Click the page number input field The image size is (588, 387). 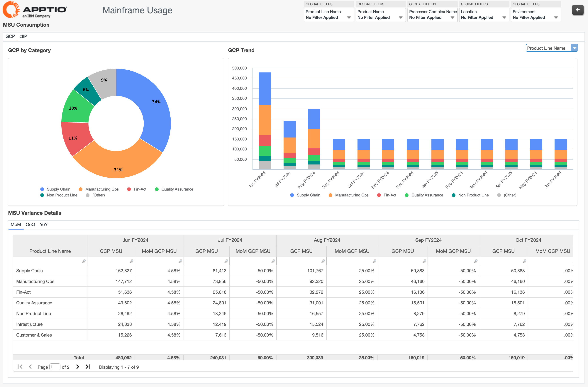click(55, 367)
